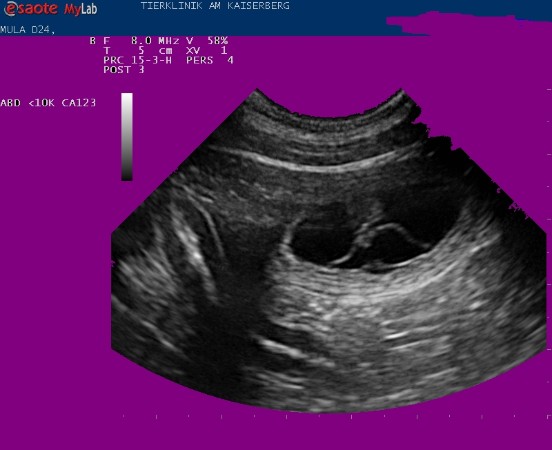This screenshot has width=552, height=450.
Task: Click the PERS 4 persistence value
Action: (x=210, y=60)
